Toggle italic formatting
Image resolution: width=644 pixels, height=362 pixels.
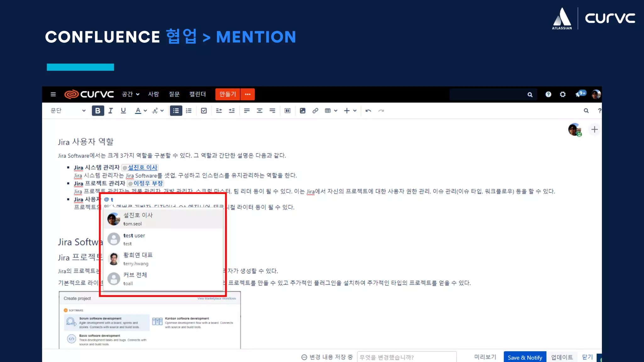[110, 111]
